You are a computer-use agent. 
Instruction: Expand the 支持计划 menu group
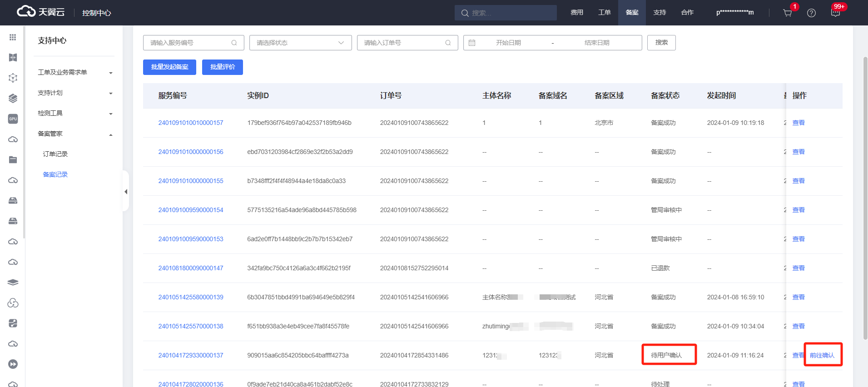click(74, 93)
